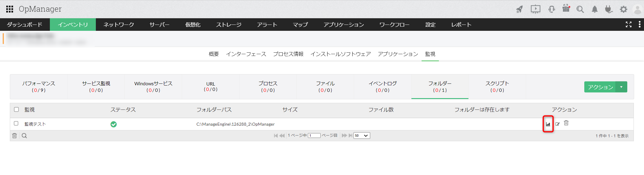
Task: Select all monitors header checkbox
Action: pyautogui.click(x=16, y=109)
